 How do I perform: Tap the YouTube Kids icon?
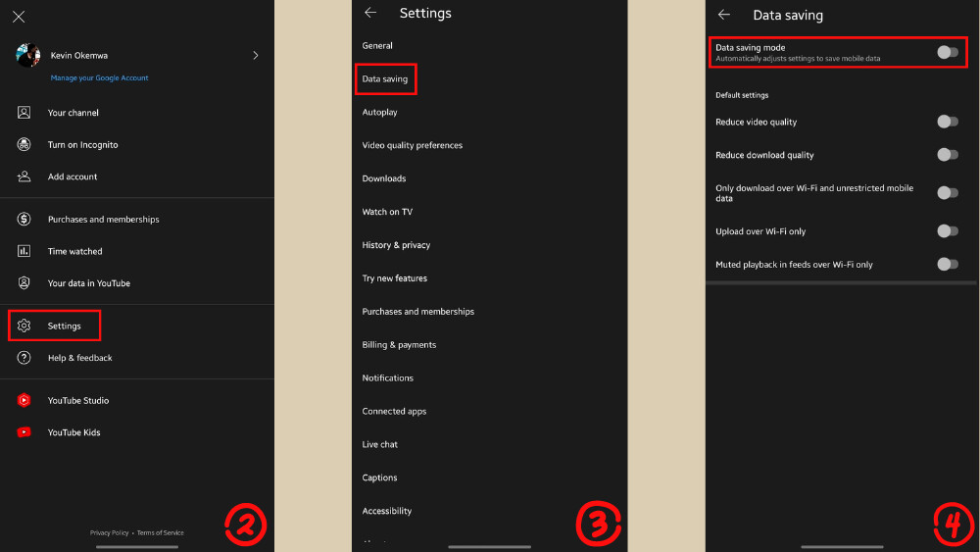(24, 432)
